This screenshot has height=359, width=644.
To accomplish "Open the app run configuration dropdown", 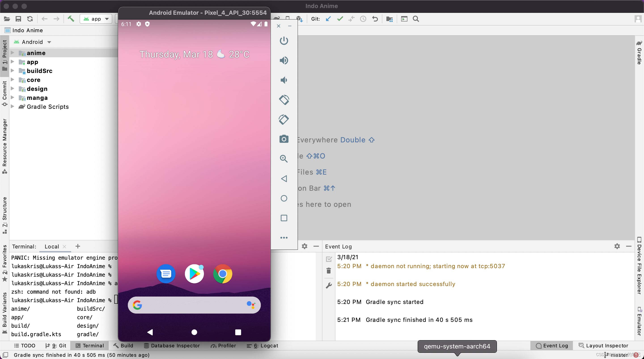I will pyautogui.click(x=96, y=19).
